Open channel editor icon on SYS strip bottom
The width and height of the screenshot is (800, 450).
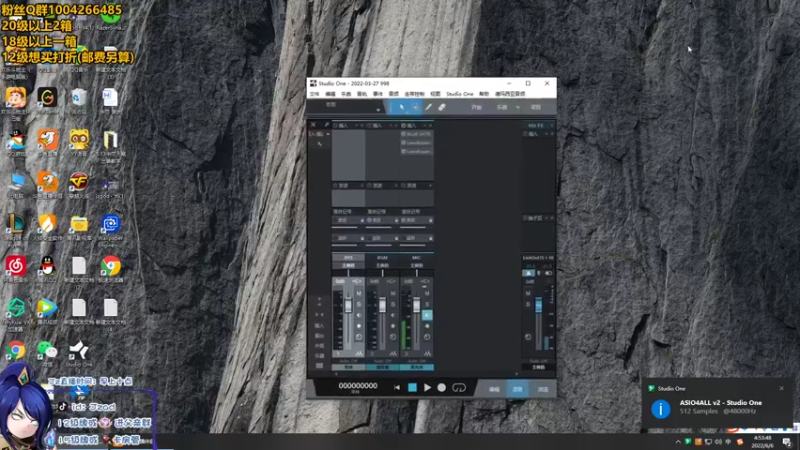coord(359,353)
